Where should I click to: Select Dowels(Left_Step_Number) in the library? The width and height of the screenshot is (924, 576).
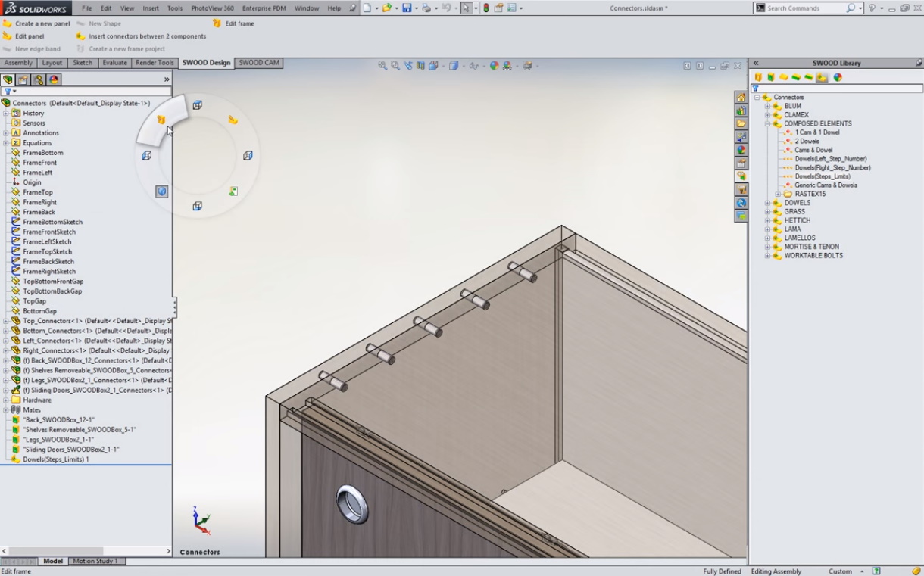[x=830, y=159]
